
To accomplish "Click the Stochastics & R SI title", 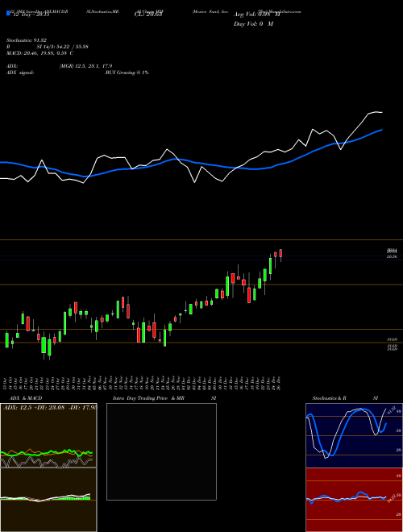I will pyautogui.click(x=345, y=398).
